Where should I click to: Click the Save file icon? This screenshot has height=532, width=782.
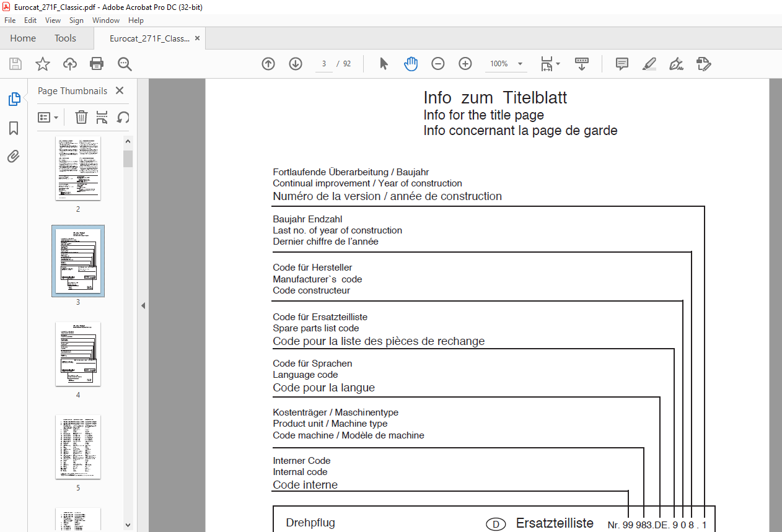coord(15,64)
